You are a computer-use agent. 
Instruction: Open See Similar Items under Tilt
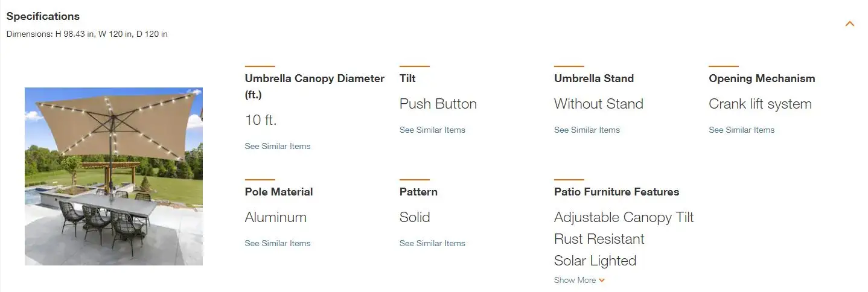pos(432,130)
